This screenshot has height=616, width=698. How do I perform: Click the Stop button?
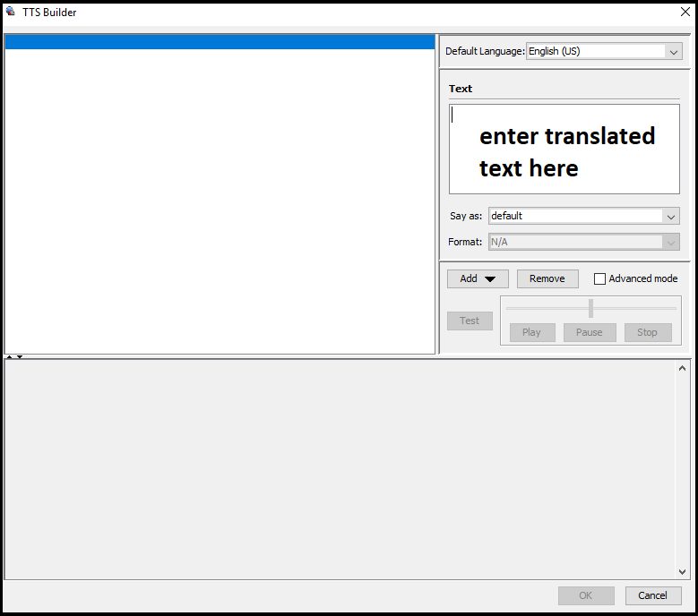click(648, 332)
